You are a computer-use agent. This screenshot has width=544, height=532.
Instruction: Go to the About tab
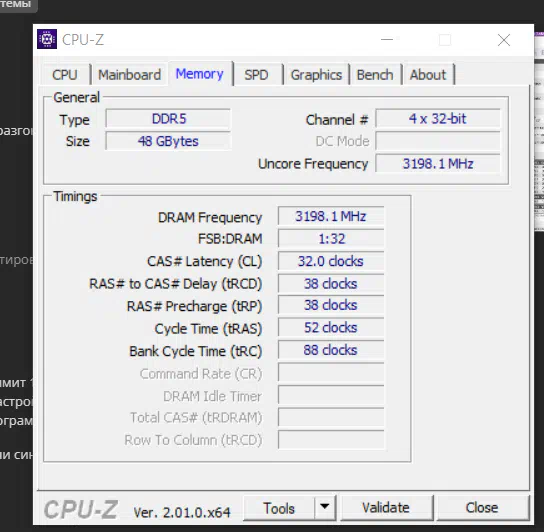(x=428, y=75)
